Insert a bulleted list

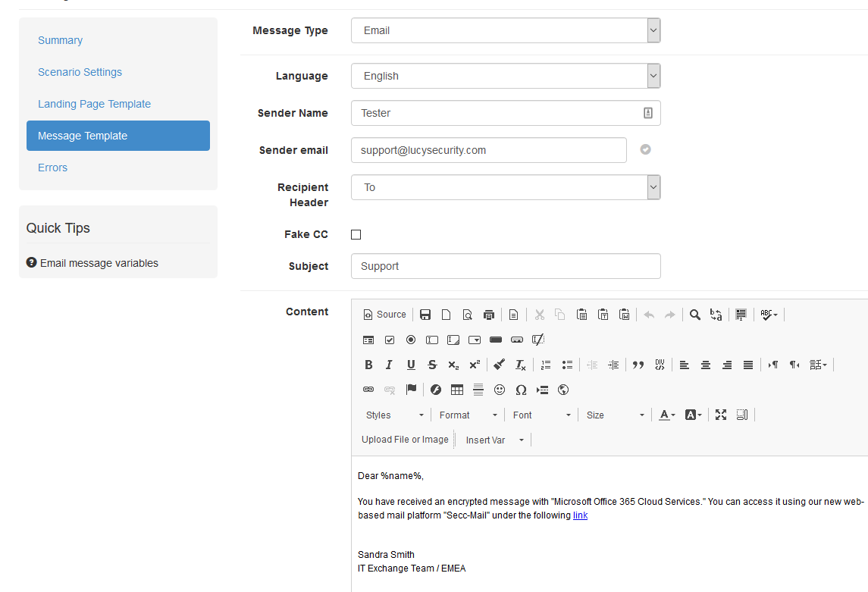[x=567, y=365]
